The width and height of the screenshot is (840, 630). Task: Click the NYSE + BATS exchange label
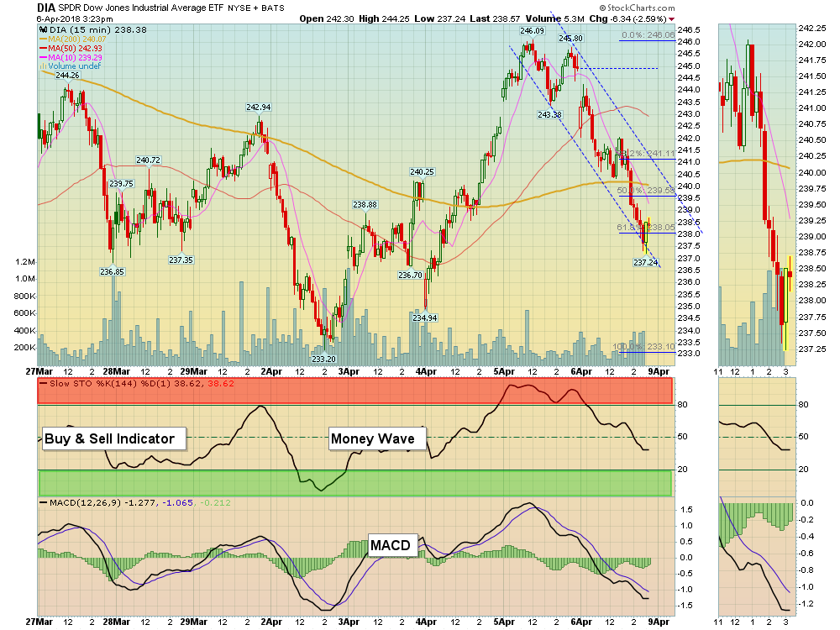click(x=256, y=8)
